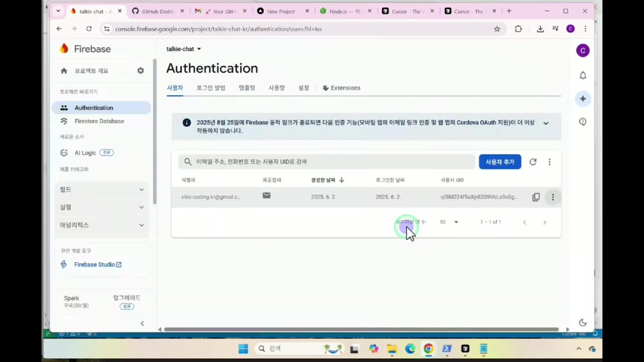Open the notifications bell icon
This screenshot has height=362, width=644.
pos(583,76)
